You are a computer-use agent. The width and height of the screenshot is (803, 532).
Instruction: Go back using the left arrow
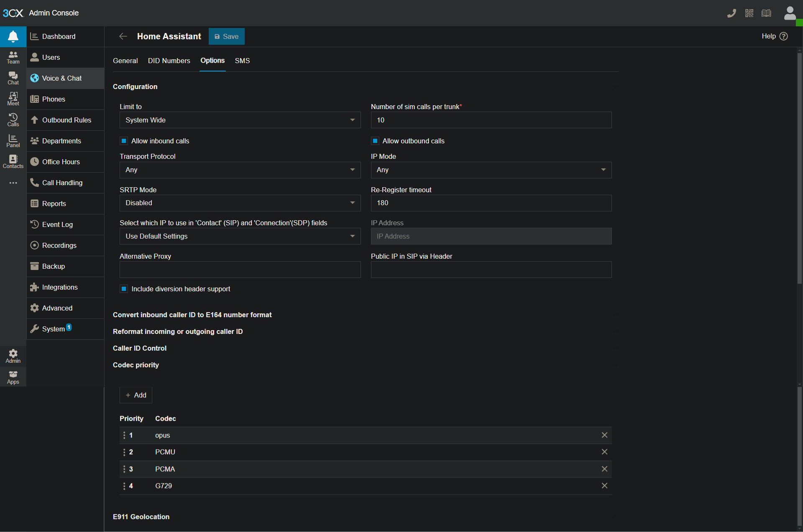[123, 36]
